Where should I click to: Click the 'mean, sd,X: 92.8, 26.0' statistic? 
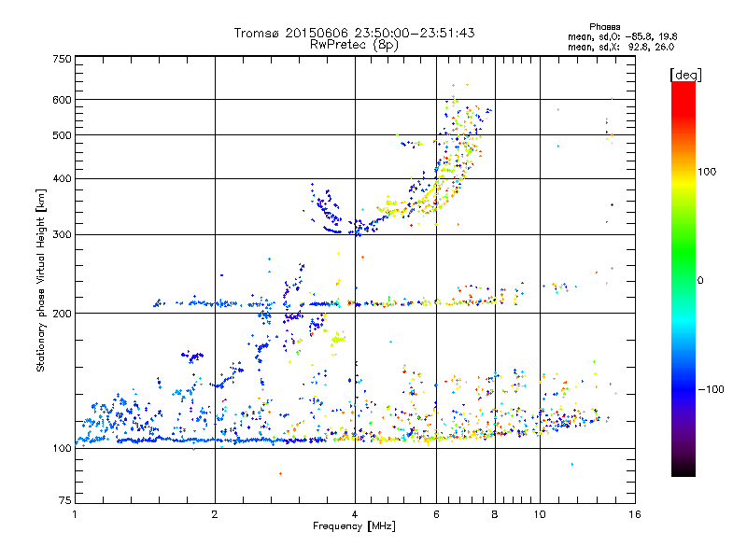point(621,47)
